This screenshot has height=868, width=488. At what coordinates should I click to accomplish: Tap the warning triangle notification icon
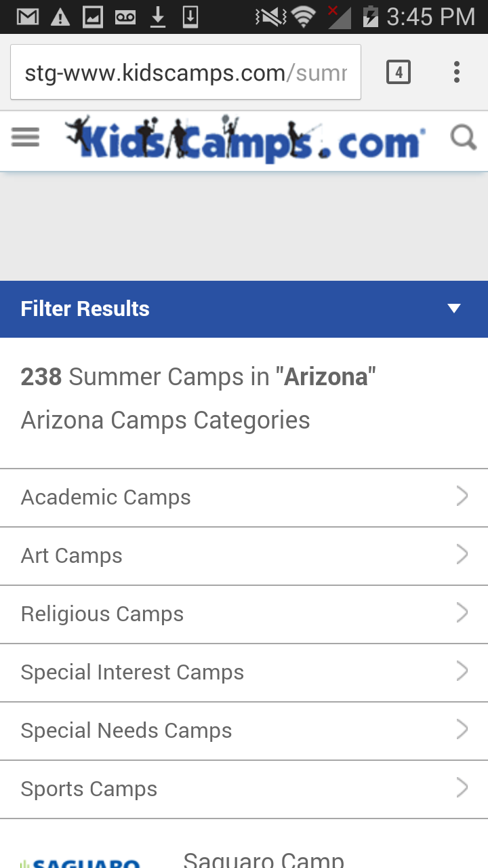[60, 17]
